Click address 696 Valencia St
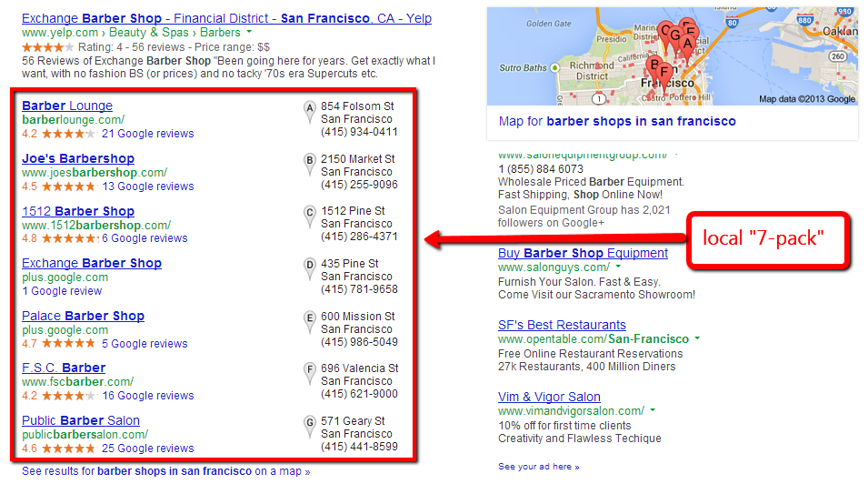Screen dimensions: 868x484 (x=360, y=368)
